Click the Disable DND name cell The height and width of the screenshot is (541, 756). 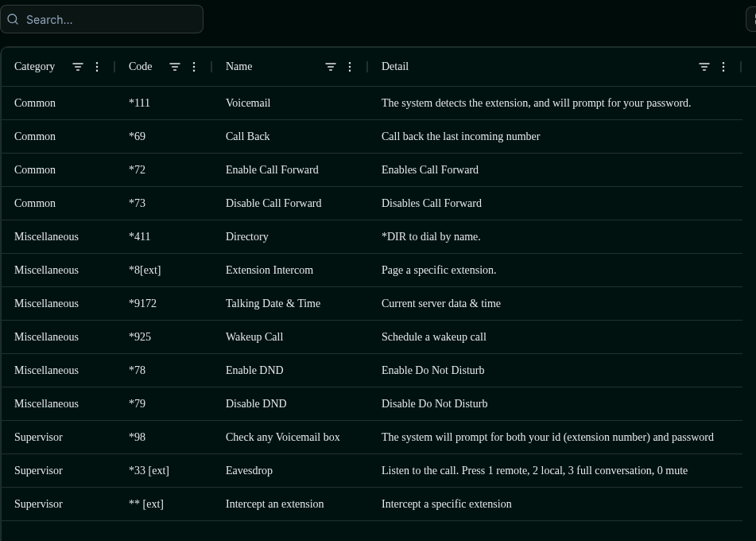tap(256, 403)
